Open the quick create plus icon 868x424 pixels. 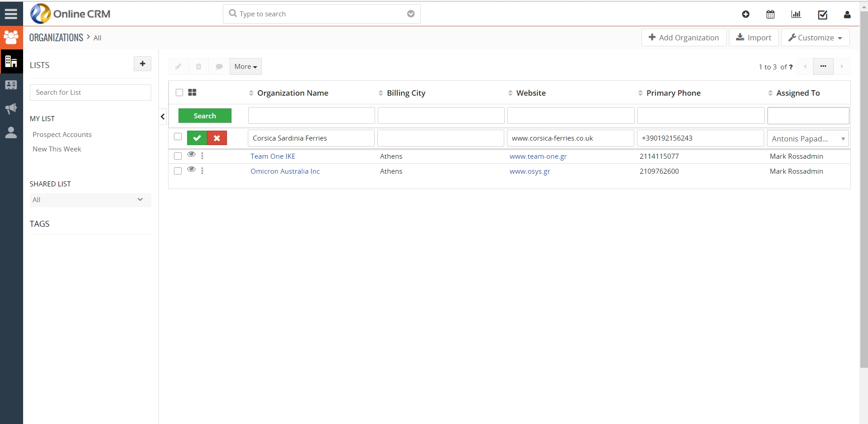point(746,15)
